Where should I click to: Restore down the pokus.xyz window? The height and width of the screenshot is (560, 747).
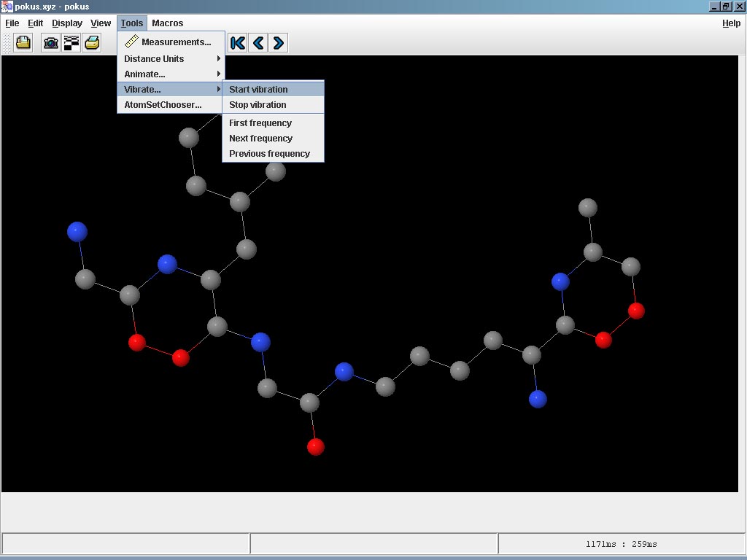tap(727, 7)
